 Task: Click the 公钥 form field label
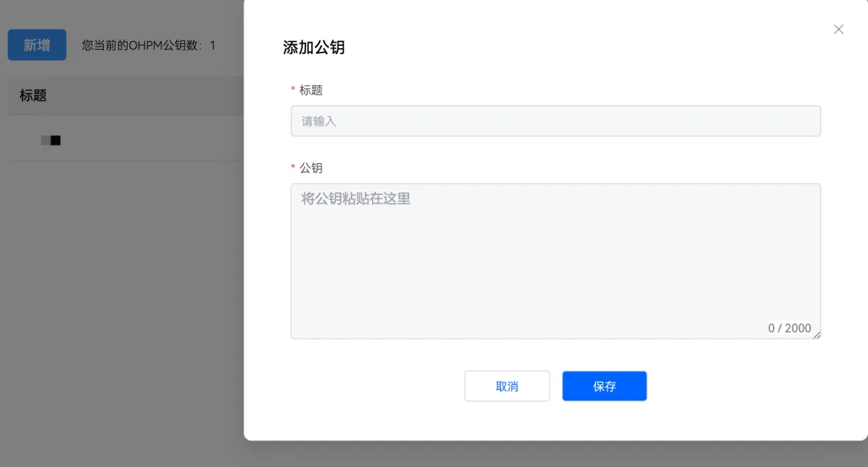[x=311, y=168]
